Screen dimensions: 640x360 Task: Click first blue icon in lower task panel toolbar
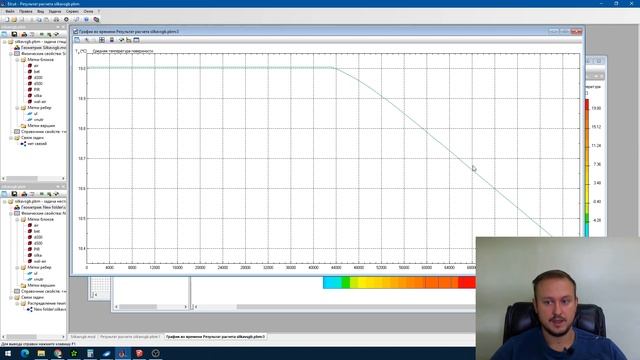point(4,194)
